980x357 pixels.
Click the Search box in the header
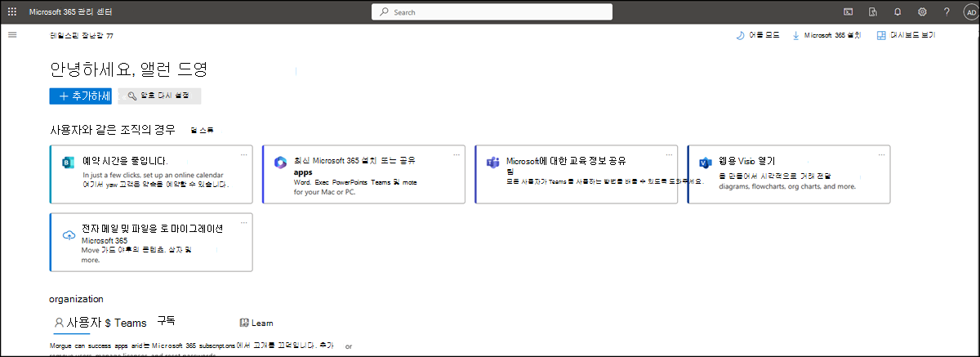click(x=492, y=12)
